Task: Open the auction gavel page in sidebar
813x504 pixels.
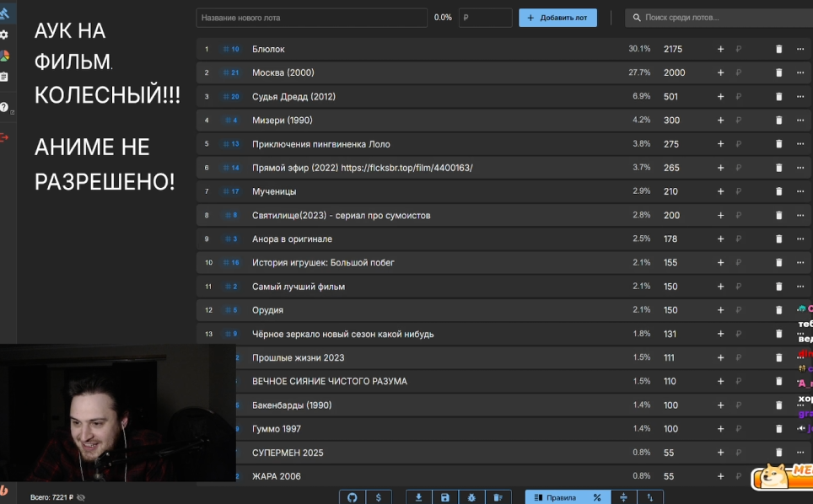Action: (x=4, y=13)
